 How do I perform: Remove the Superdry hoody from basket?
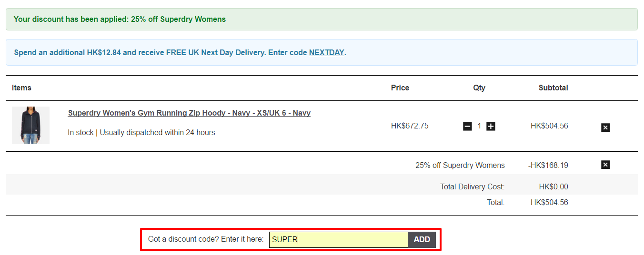coord(605,127)
